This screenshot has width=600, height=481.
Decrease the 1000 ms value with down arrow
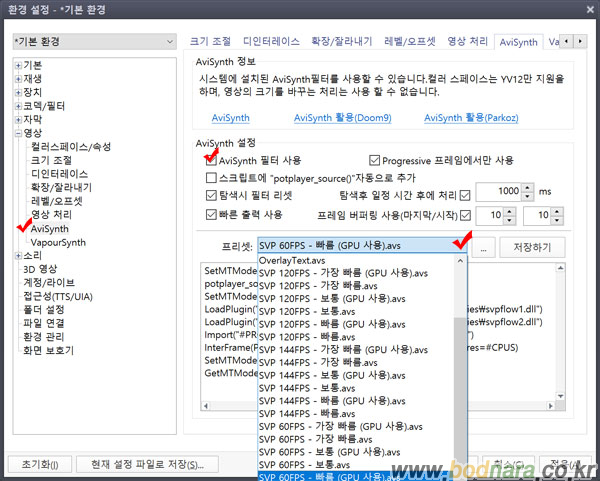(528, 196)
